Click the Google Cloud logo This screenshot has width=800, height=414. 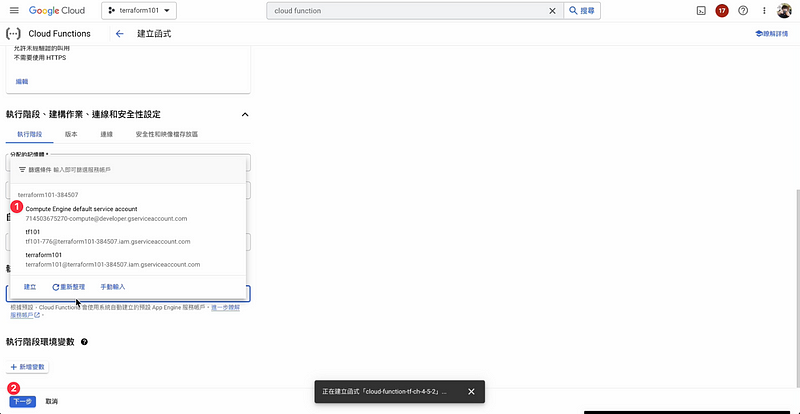(57, 11)
